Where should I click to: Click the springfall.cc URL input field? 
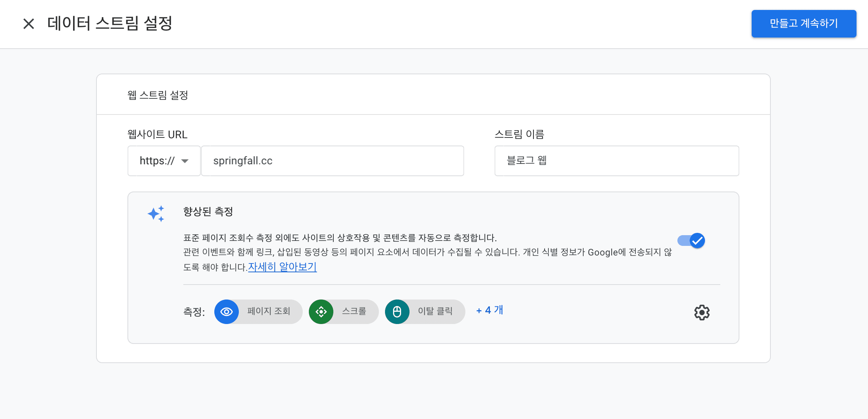[332, 161]
